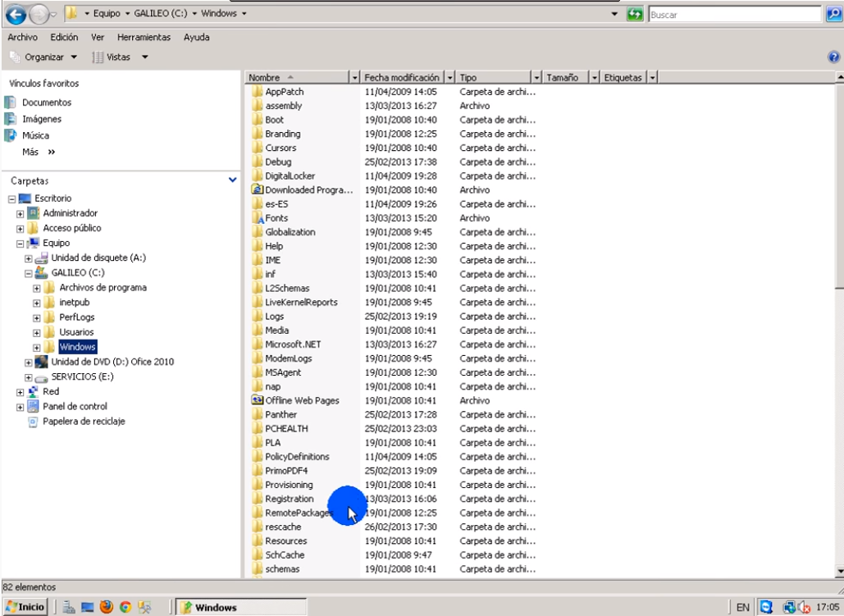Click the Panel de control icon in tree

[x=34, y=407]
